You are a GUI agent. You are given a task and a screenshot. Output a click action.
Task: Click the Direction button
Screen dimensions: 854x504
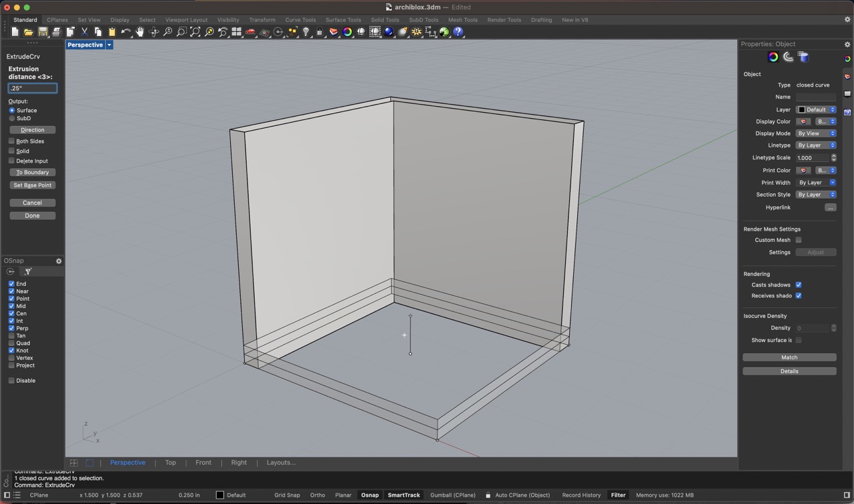click(x=33, y=130)
